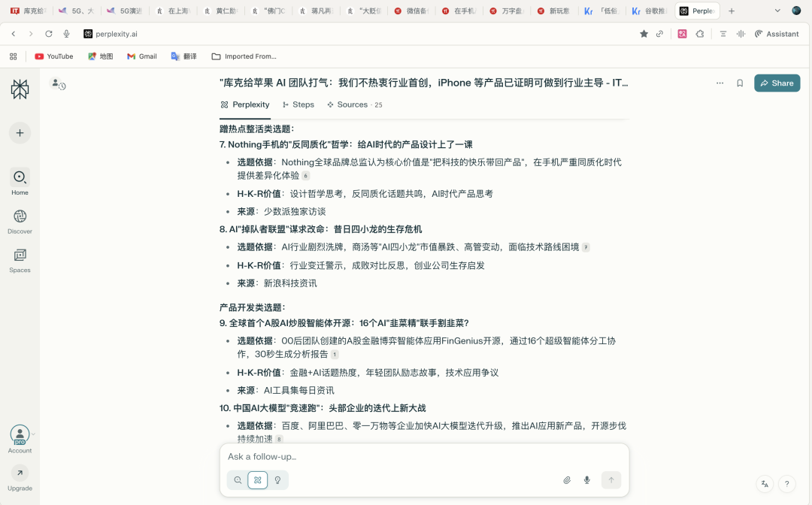The image size is (812, 505).
Task: Select the Perplexity answer tab
Action: tap(244, 104)
